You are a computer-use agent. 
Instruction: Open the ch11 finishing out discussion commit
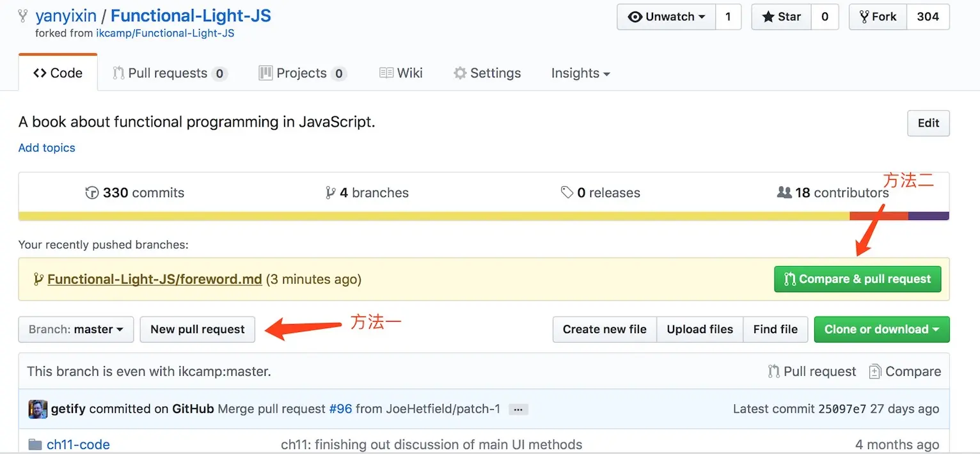[432, 444]
